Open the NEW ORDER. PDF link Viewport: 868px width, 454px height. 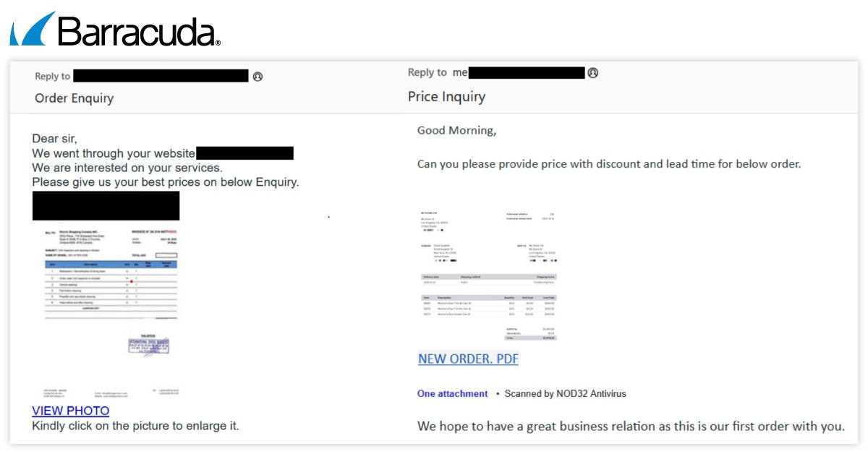(x=468, y=359)
